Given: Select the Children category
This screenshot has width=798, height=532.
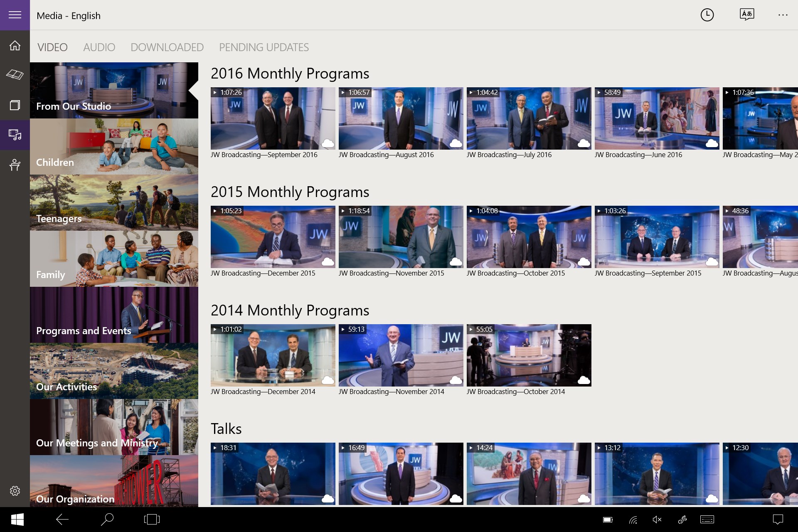Looking at the screenshot, I should (114, 146).
